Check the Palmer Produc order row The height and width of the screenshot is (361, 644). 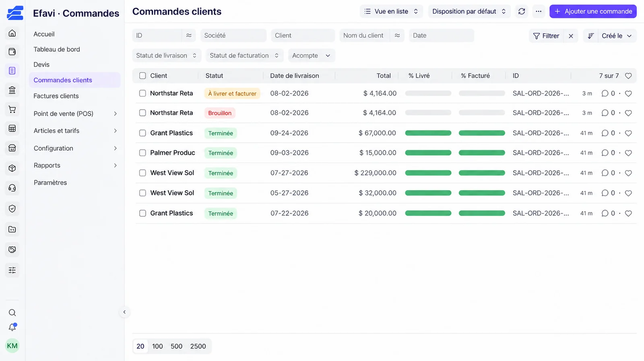(142, 153)
